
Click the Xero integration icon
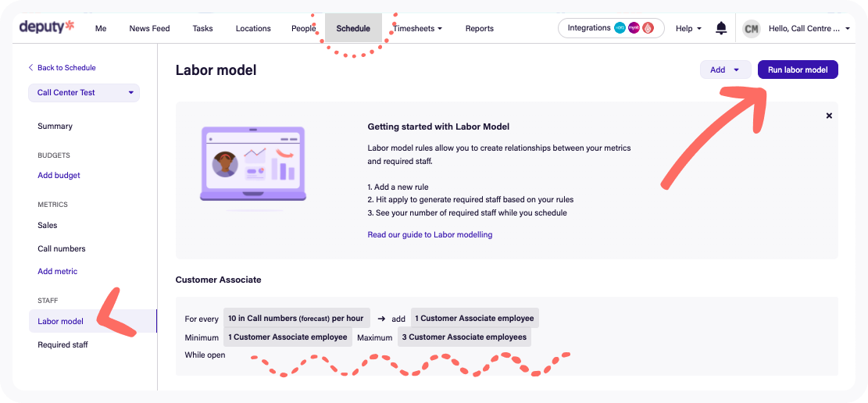point(620,28)
